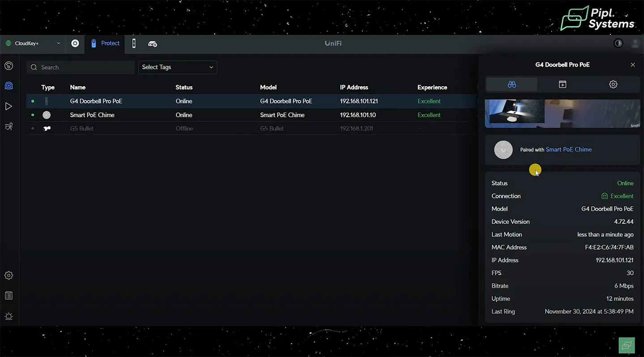Select the offline G5 Bullet row name

tap(82, 129)
